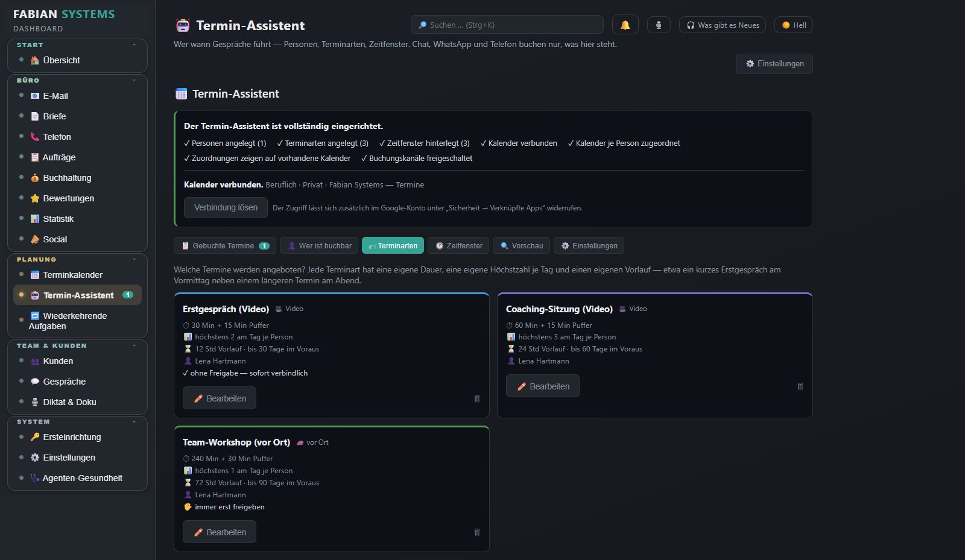Switch to the Wer ist buchbar tab
Image resolution: width=965 pixels, height=560 pixels.
coord(319,245)
